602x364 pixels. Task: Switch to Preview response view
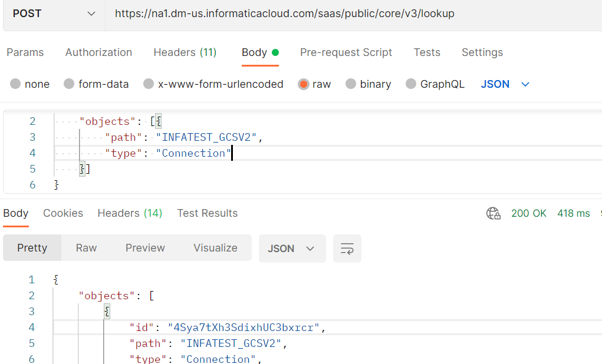click(145, 248)
